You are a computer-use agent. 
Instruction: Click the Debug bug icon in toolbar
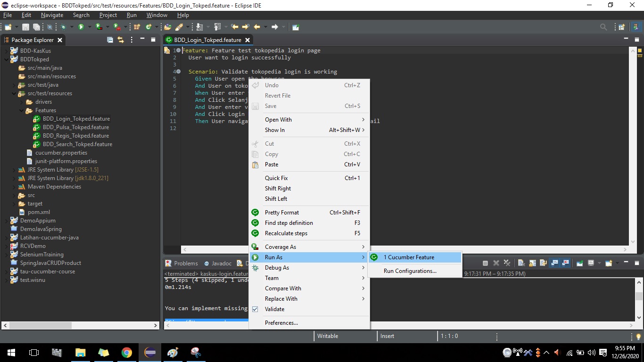pos(63,27)
